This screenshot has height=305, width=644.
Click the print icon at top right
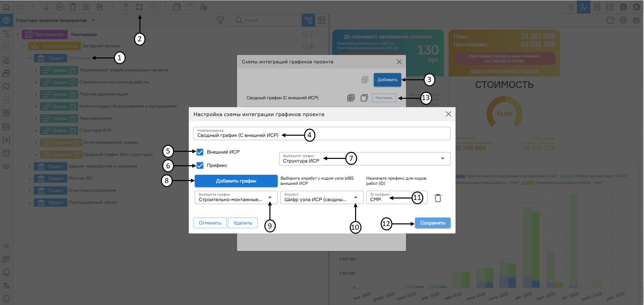pyautogui.click(x=636, y=20)
